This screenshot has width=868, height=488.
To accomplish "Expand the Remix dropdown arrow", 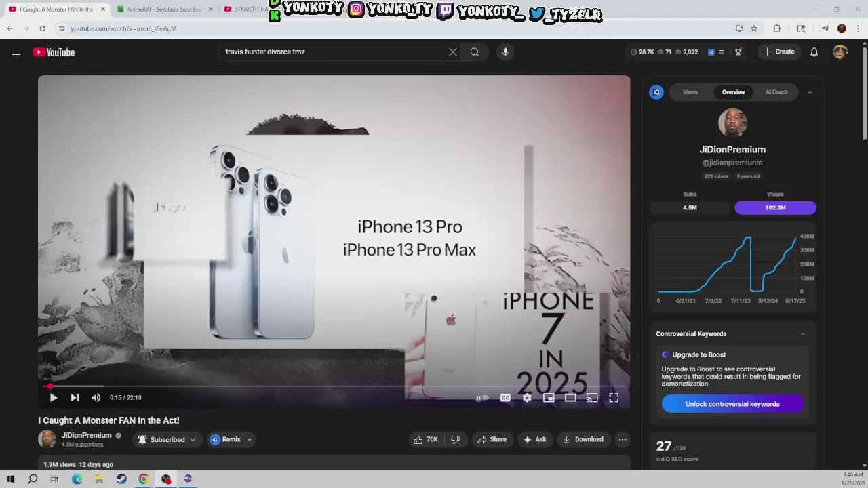I will point(250,439).
